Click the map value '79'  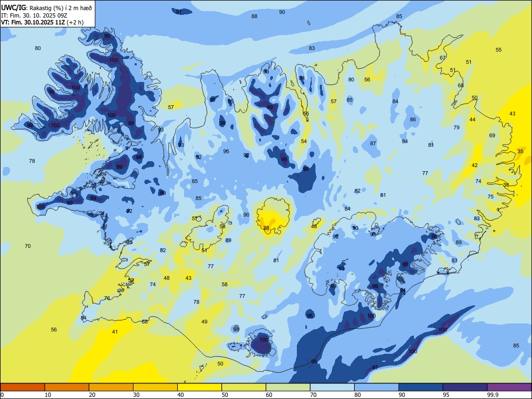456,127
